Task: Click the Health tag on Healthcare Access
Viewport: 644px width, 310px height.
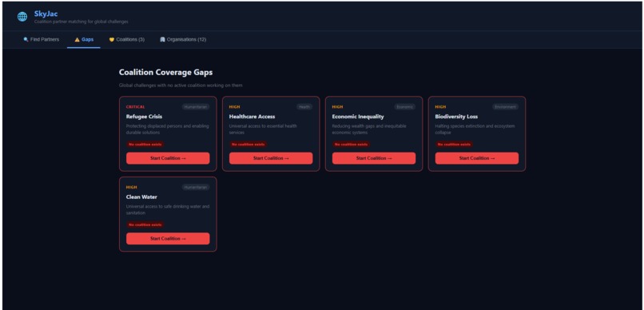Action: 304,107
